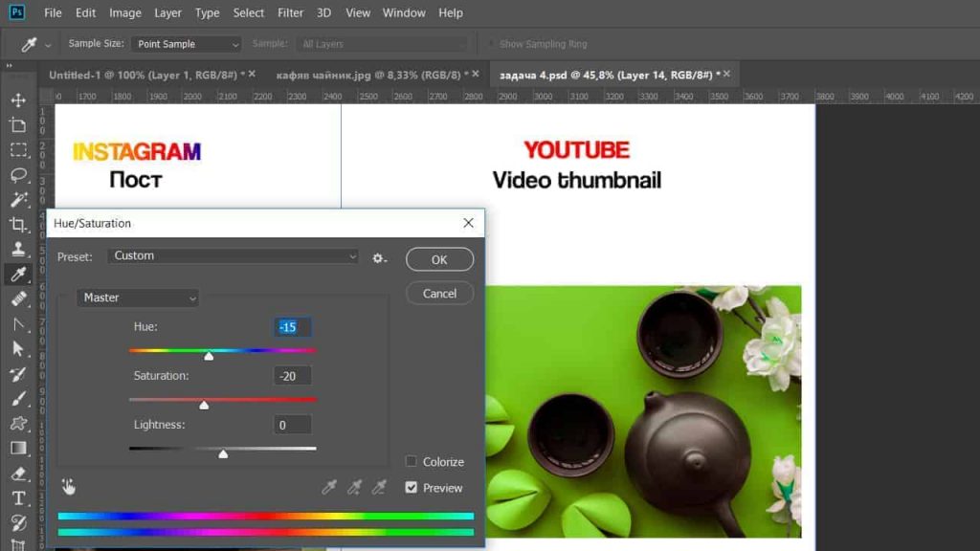Select the bandage-shaped healing tool
Viewport: 980px width, 551px height.
pos(18,299)
